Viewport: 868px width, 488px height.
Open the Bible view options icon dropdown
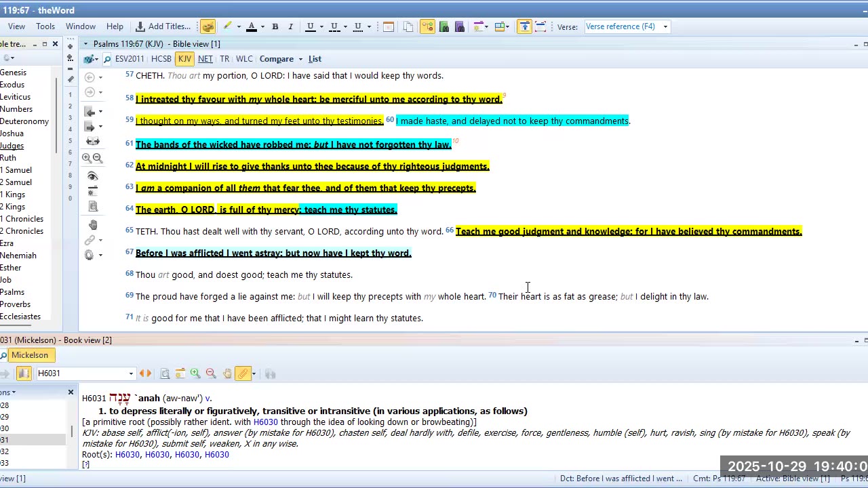coord(90,59)
